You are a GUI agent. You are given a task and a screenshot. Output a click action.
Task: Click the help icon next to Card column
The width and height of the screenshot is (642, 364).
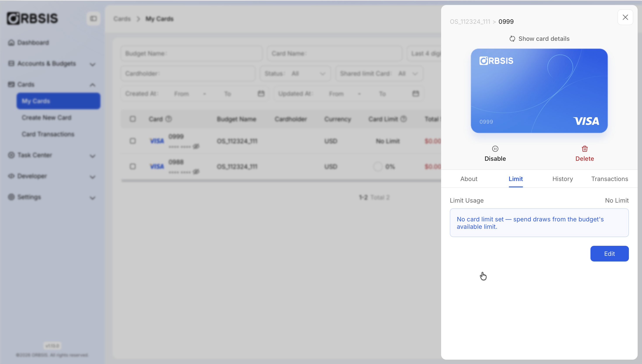169,119
